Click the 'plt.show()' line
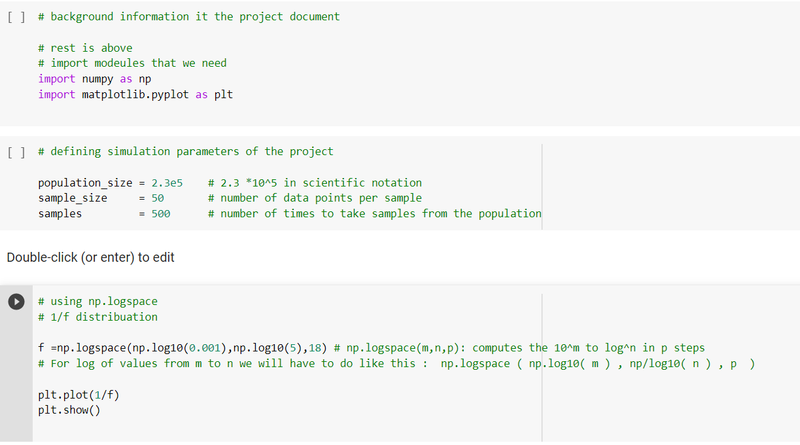 [x=70, y=410]
